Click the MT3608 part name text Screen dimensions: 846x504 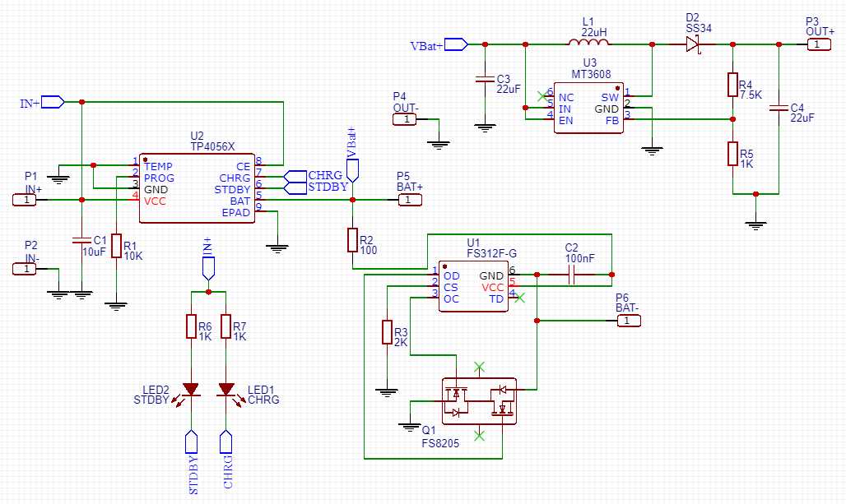point(592,74)
